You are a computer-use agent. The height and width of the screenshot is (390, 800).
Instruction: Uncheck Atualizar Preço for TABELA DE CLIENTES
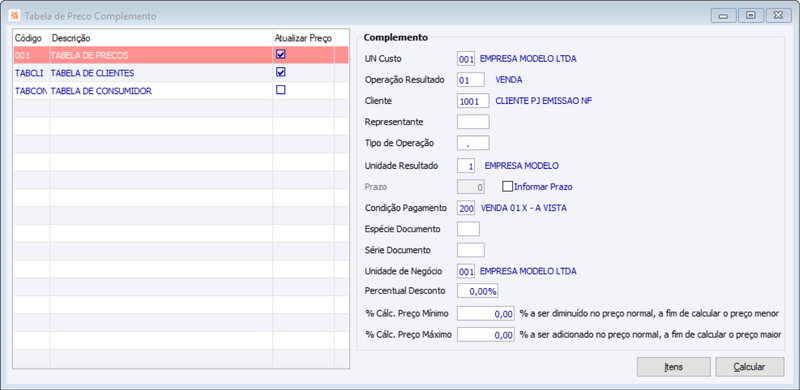(x=281, y=72)
